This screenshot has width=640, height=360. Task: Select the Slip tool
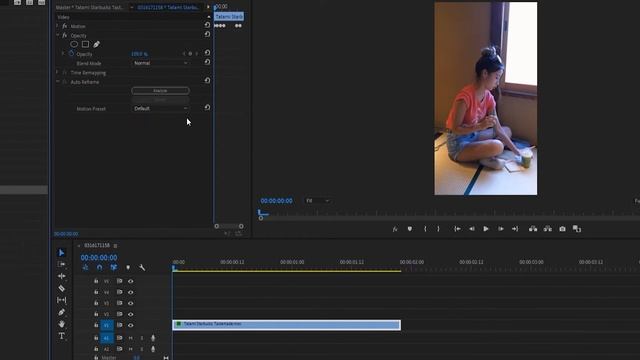[61, 300]
